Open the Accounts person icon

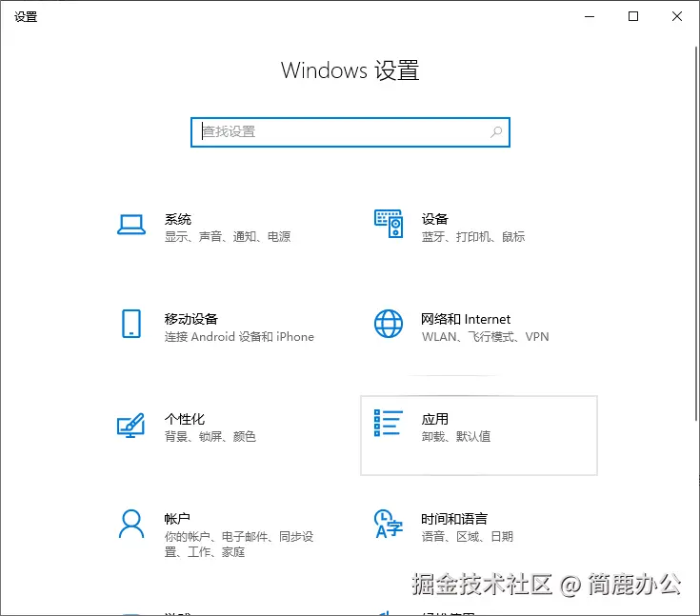(131, 524)
